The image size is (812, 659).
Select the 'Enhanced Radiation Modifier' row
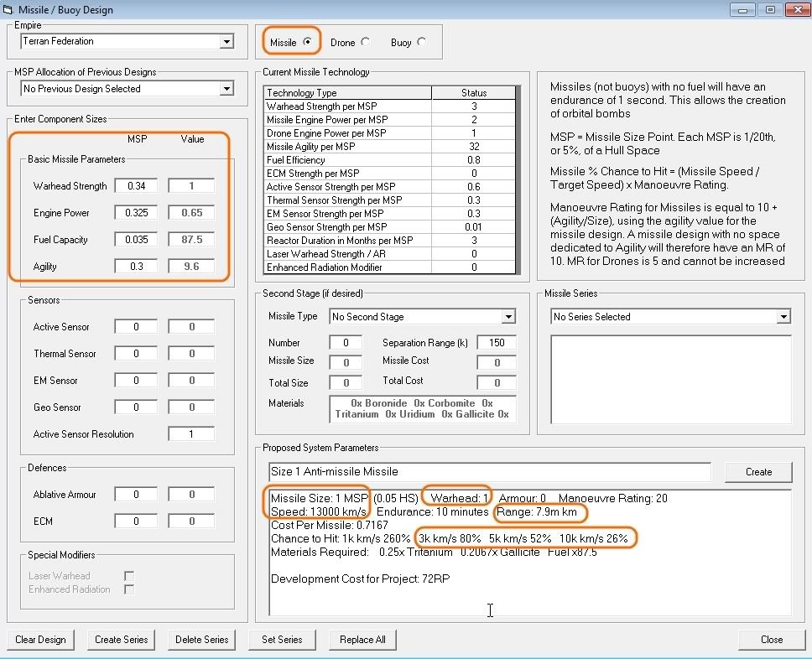click(390, 267)
